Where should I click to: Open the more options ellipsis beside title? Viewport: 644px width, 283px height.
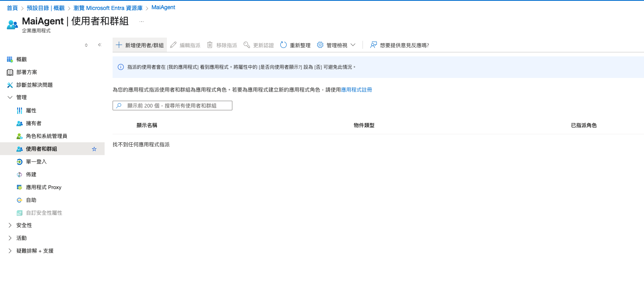point(142,22)
